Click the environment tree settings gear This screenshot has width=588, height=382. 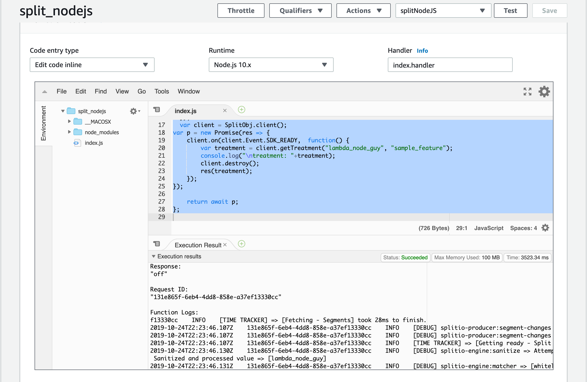(x=134, y=111)
